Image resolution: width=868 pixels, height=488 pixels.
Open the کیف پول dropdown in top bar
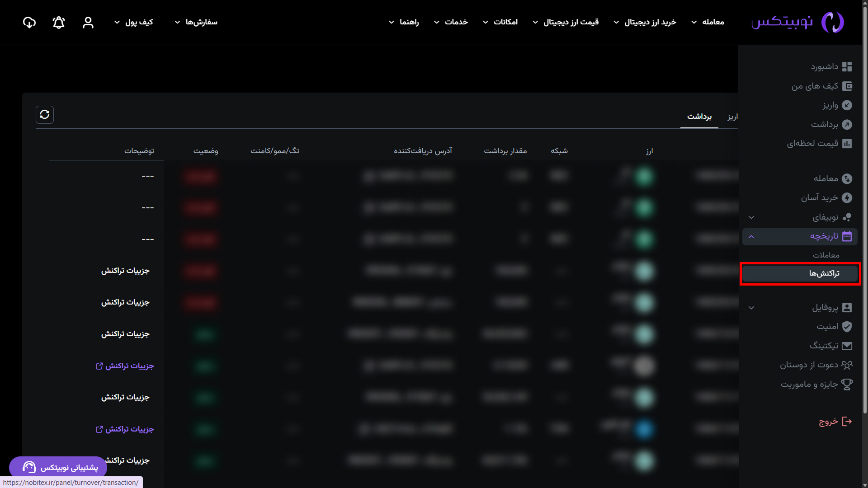(134, 22)
